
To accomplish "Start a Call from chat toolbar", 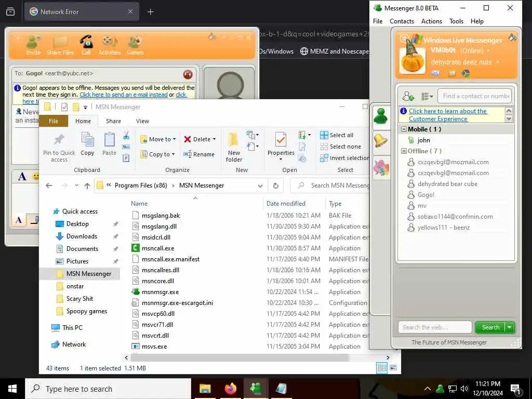I will 86,45.
